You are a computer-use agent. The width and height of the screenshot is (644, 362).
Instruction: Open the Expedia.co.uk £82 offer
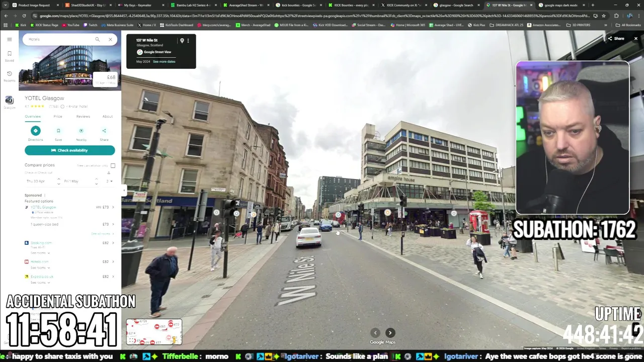pyautogui.click(x=70, y=277)
